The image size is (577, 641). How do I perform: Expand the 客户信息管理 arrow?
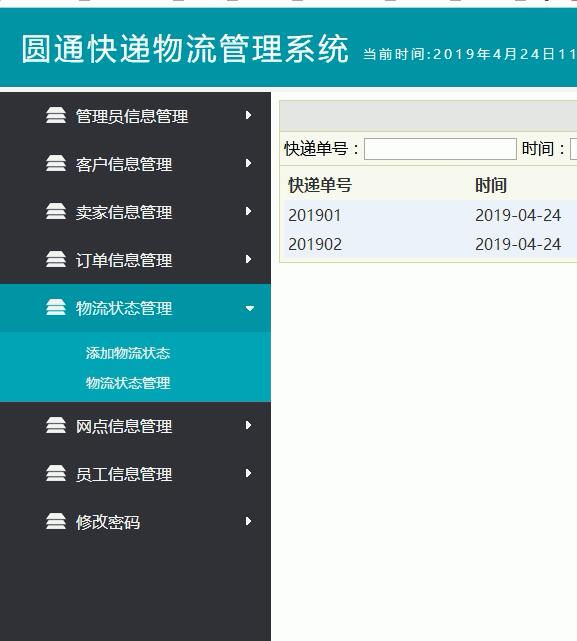248,163
